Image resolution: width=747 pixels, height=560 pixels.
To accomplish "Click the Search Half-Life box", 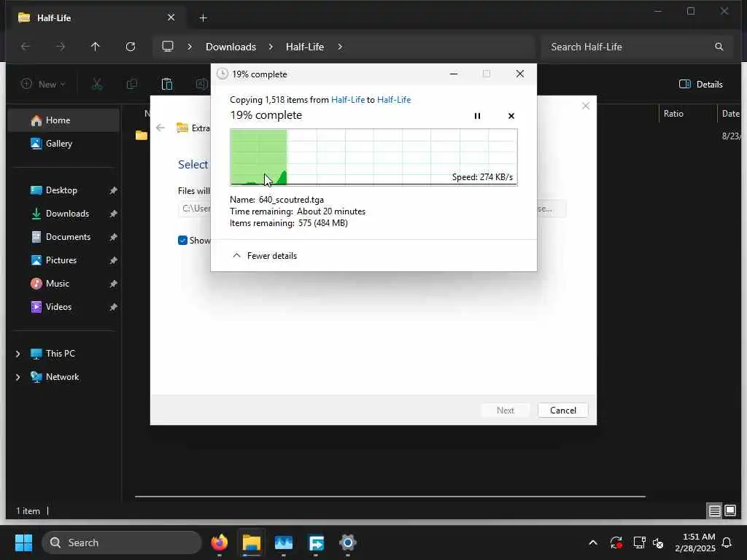I will [636, 47].
